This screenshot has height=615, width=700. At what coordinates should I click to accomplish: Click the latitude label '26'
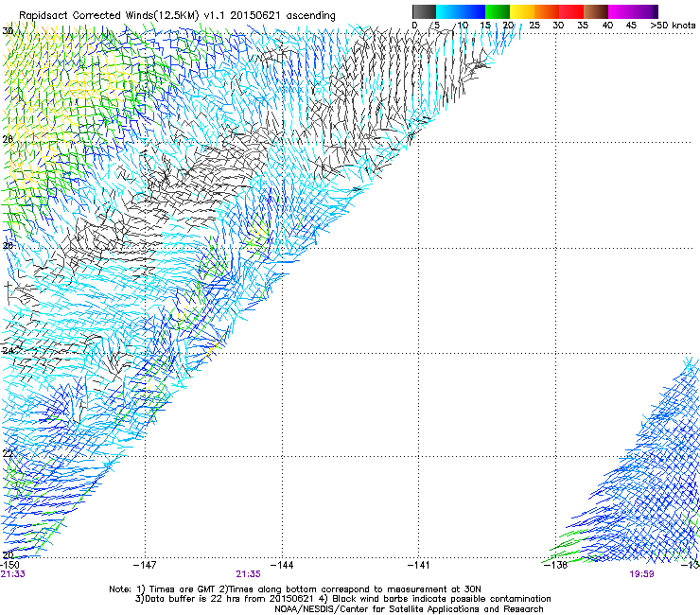point(8,246)
